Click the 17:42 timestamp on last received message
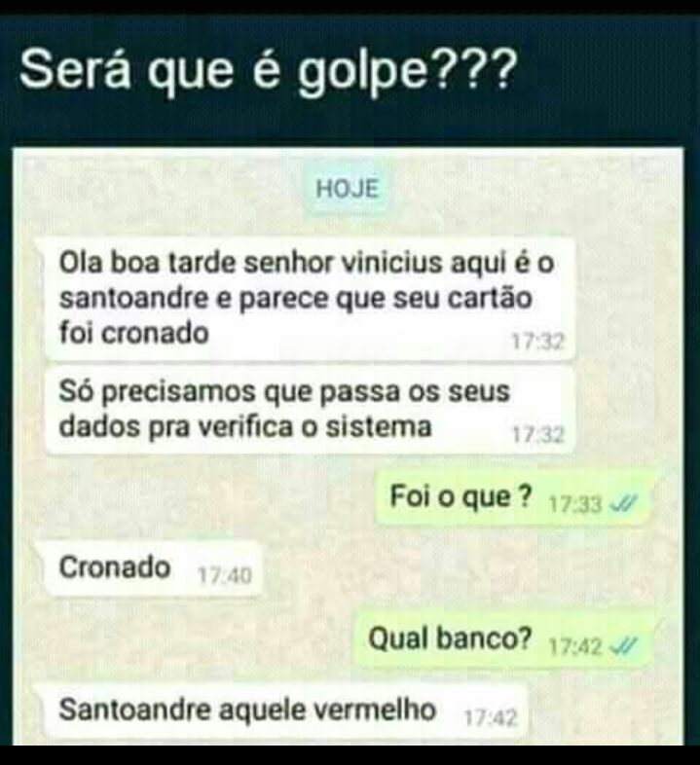Screen dimensions: 700x765 [x=490, y=717]
